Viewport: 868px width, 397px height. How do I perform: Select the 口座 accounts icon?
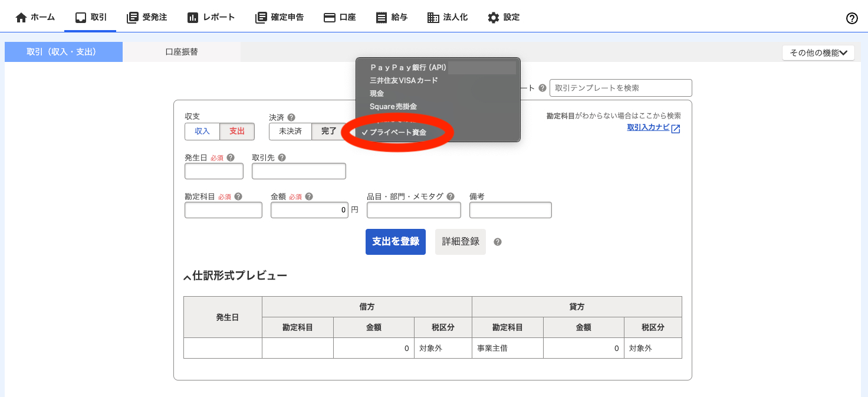coord(330,17)
